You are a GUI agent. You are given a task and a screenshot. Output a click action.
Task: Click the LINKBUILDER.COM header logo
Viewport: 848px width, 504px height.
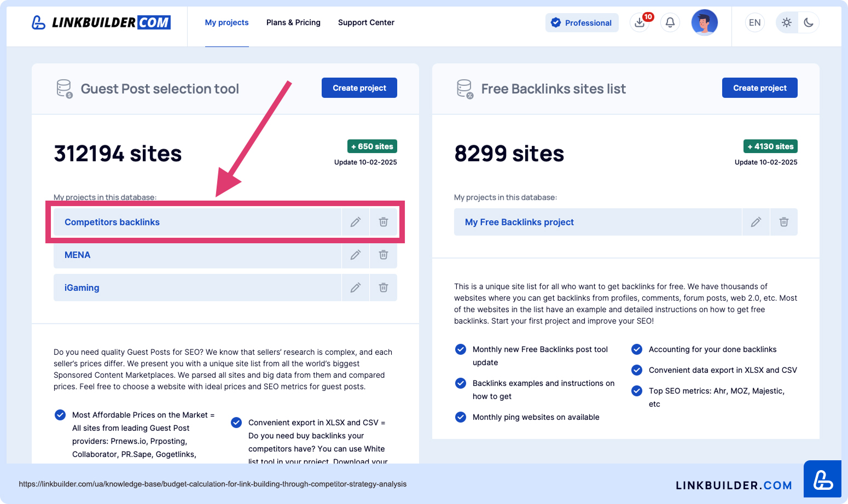pos(101,23)
